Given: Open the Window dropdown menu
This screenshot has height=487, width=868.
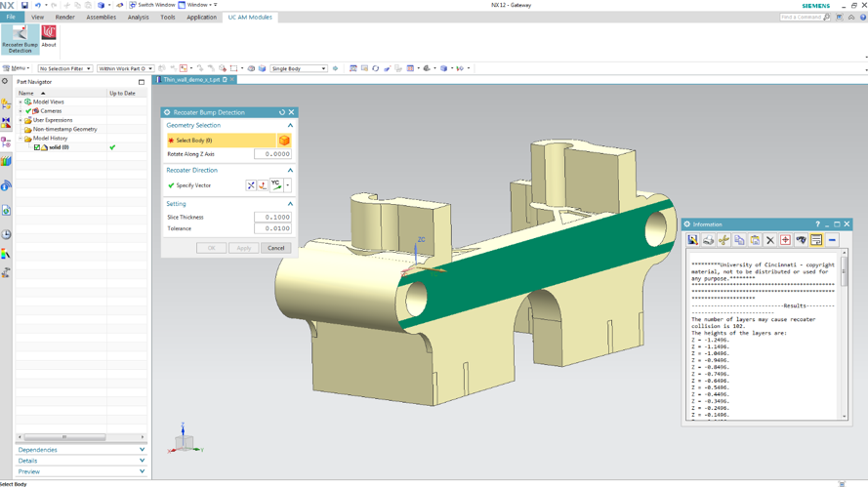Looking at the screenshot, I should tap(197, 5).
